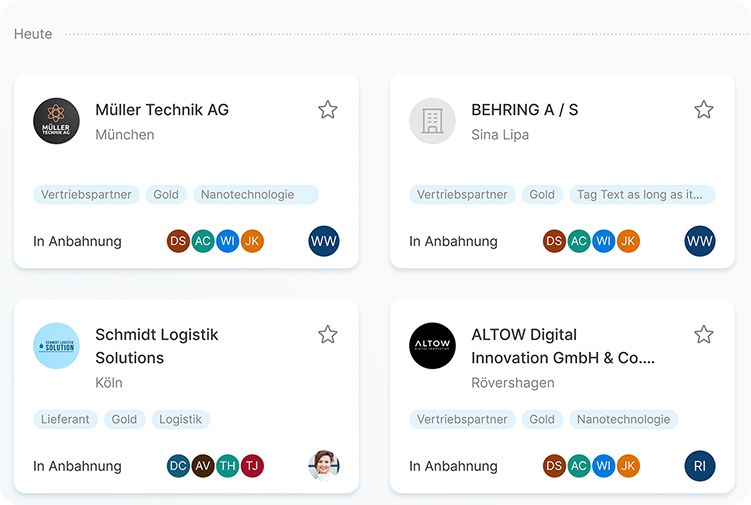The image size is (751, 505).
Task: Select TH avatar on Schmidt Logistik card
Action: 228,466
